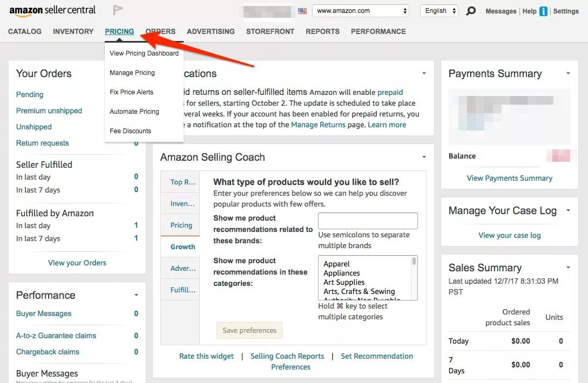Collapse the Manage Your Case Log widget

coord(568,210)
